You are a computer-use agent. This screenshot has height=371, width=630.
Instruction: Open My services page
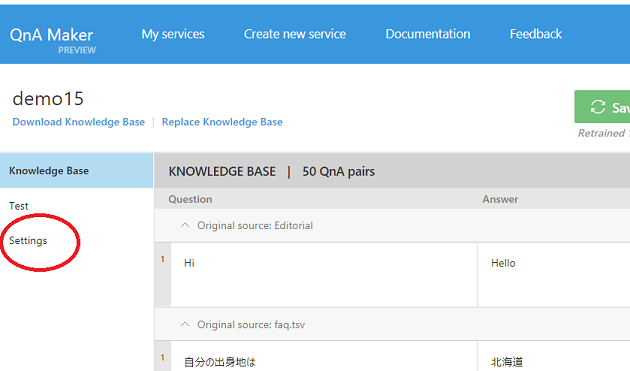point(173,34)
